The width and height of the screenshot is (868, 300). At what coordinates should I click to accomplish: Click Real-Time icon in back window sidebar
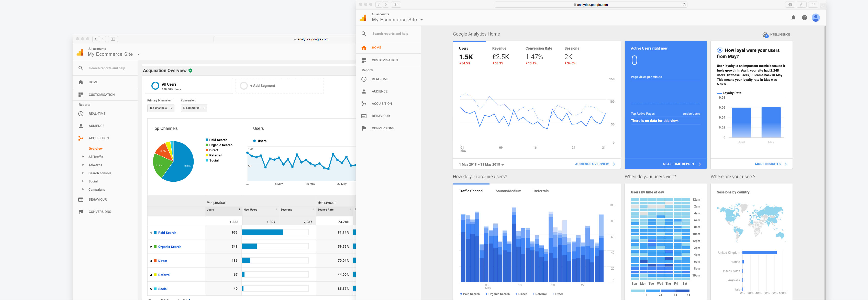pyautogui.click(x=81, y=114)
